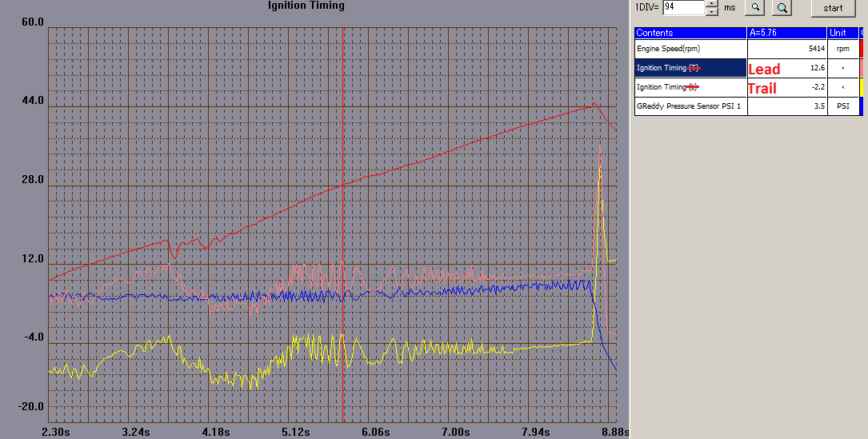The image size is (868, 439).
Task: Click the pink Ignition Lead color swatch
Action: coord(860,68)
